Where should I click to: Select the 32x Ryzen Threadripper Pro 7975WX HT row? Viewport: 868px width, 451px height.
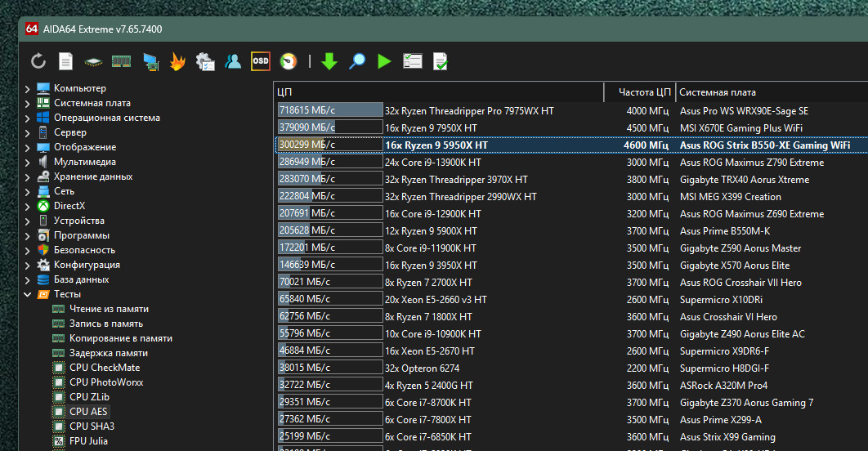tap(571, 110)
